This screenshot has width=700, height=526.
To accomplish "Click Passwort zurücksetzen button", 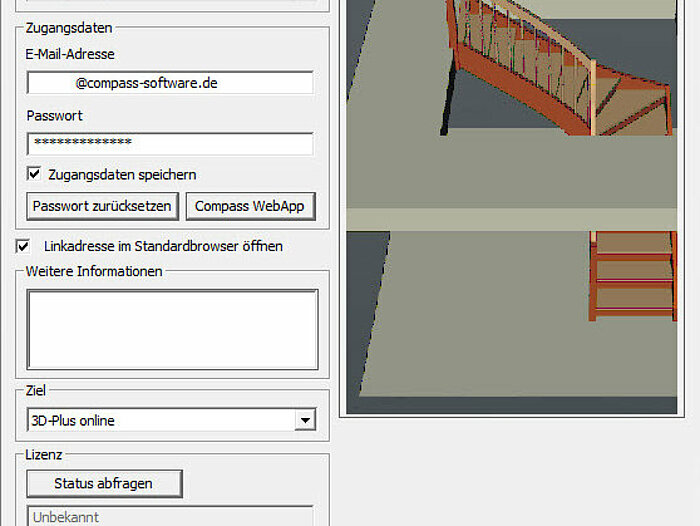I will pos(103,206).
